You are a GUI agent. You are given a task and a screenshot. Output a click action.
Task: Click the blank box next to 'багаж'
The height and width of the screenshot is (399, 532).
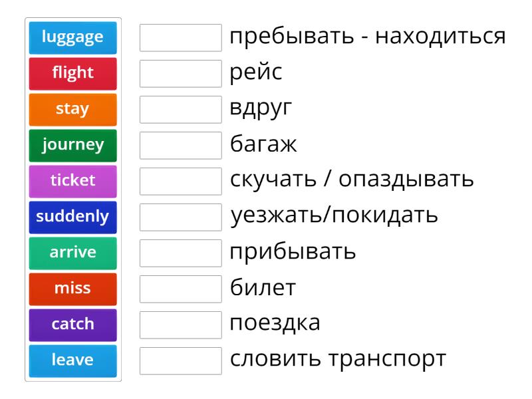[x=181, y=146]
